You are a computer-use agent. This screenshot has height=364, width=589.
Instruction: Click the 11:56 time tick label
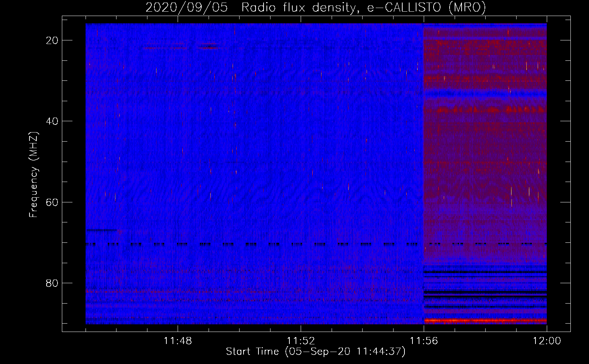(424, 341)
